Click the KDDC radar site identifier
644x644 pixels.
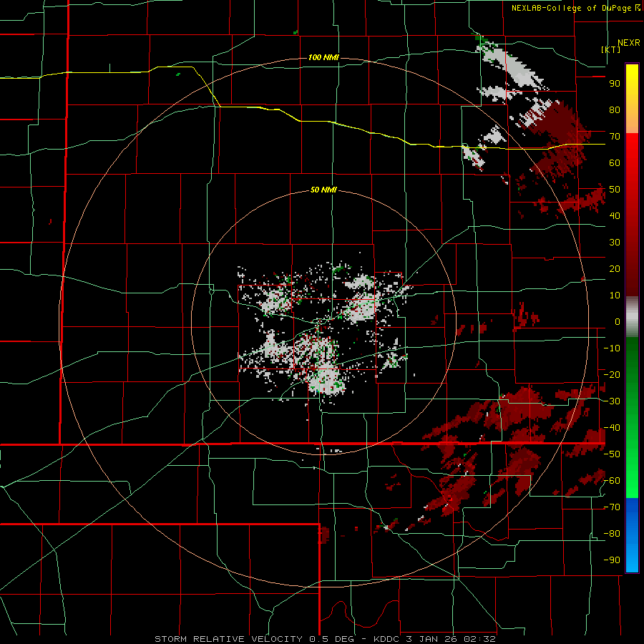point(386,639)
